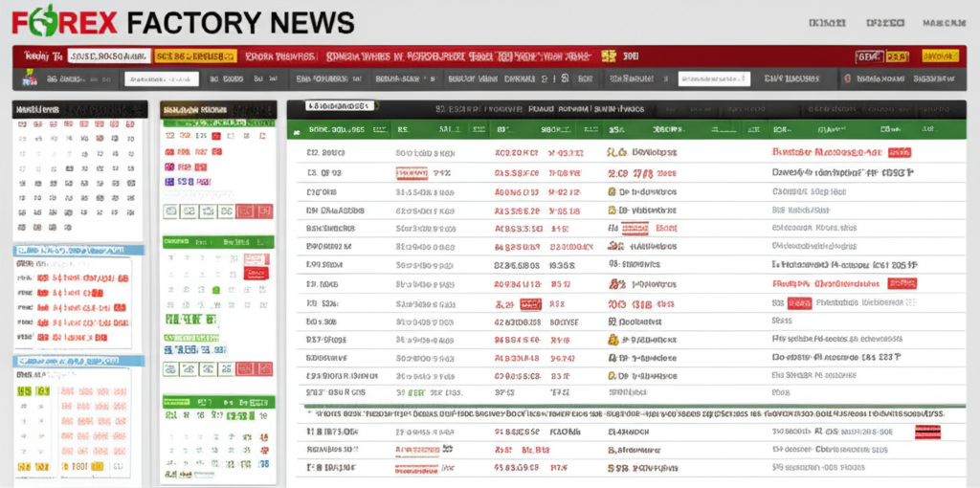The image size is (980, 488).
Task: Select the green highlighted day in the mini calendar
Action: pyautogui.click(x=216, y=289)
